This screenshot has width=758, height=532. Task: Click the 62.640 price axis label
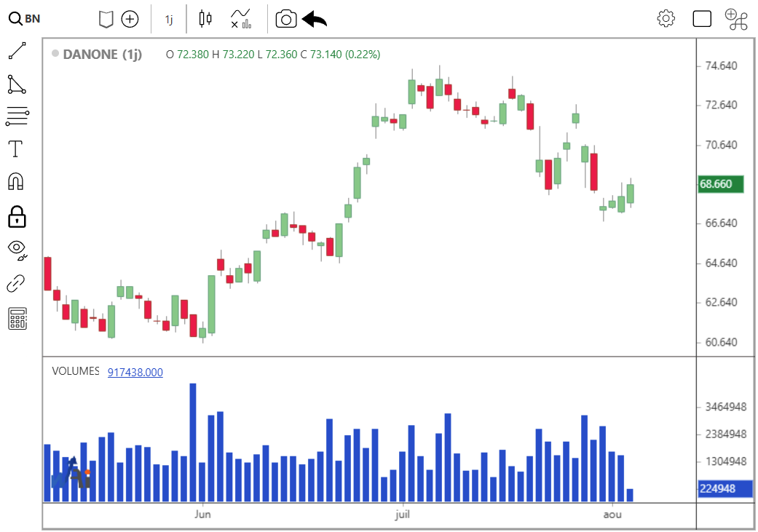pyautogui.click(x=721, y=303)
